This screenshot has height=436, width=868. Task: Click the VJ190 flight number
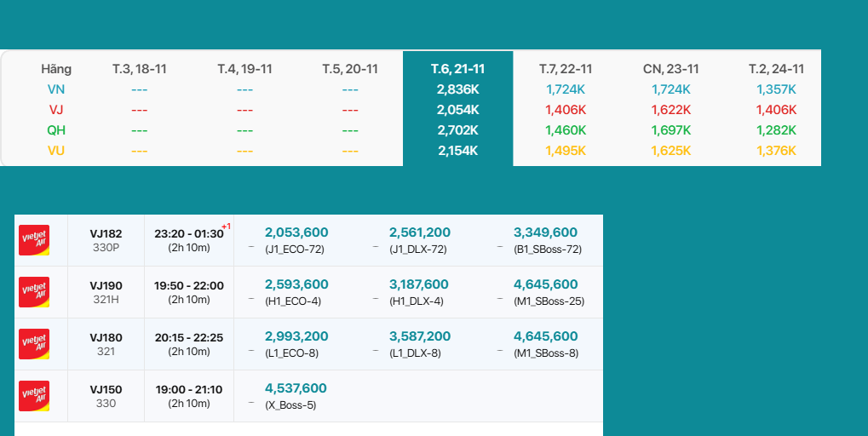tap(106, 285)
